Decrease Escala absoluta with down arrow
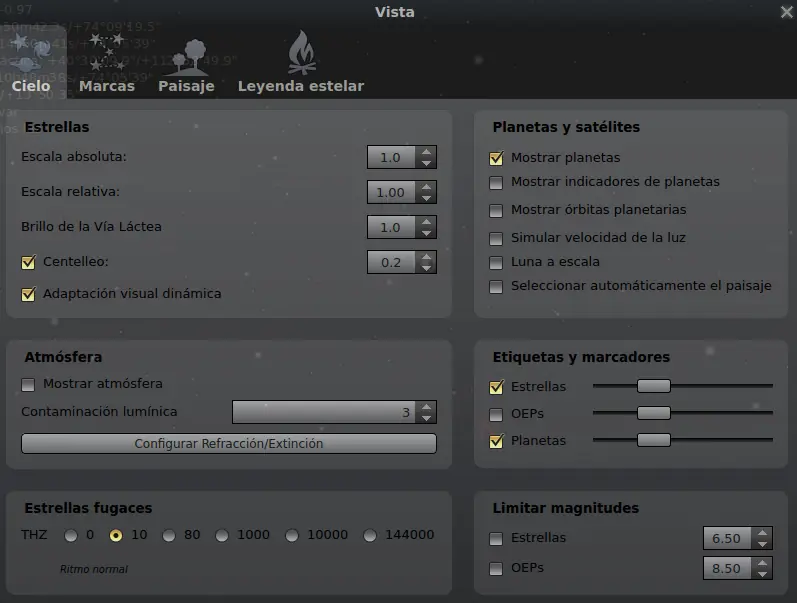 (426, 163)
